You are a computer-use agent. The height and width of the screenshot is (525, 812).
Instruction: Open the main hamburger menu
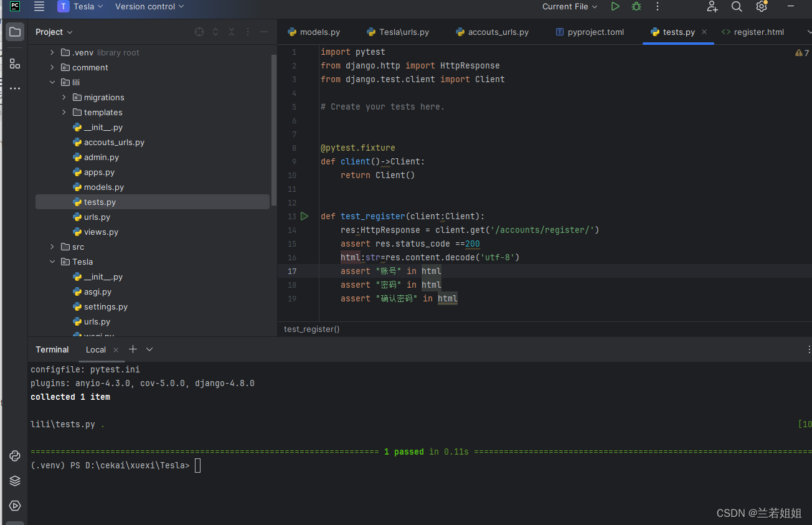tap(39, 6)
